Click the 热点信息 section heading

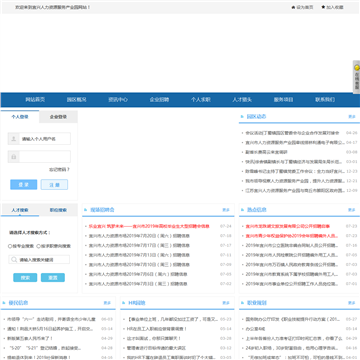[x=256, y=210]
